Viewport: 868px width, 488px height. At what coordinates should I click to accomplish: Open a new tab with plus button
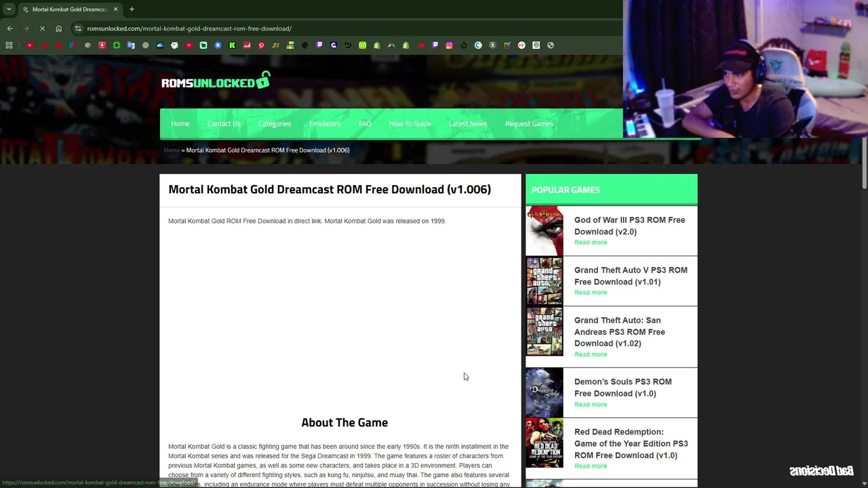tap(132, 9)
